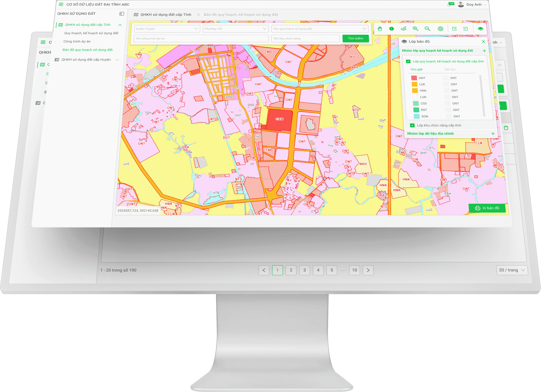This screenshot has height=392, width=541.
Task: Click the edit layer pencil tool
Action: (403, 29)
